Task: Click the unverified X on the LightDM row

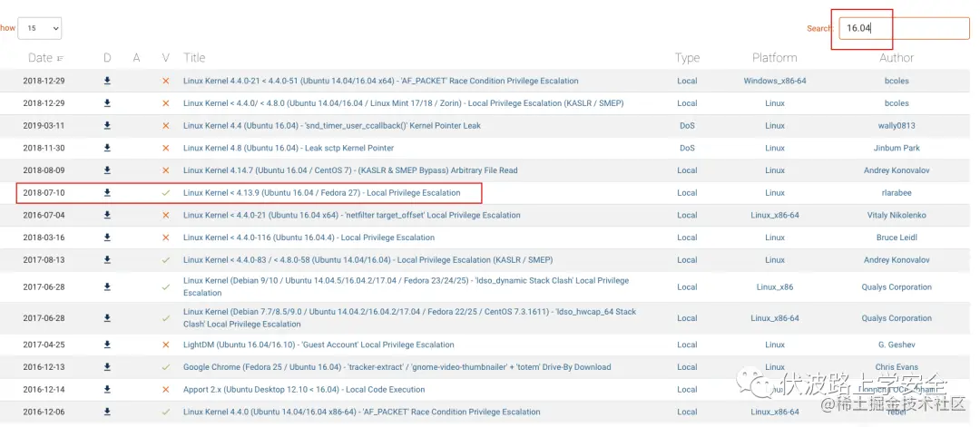Action: point(166,345)
